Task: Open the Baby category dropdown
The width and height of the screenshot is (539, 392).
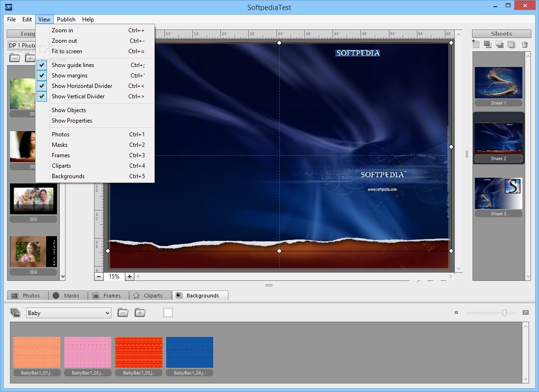Action: click(x=69, y=313)
